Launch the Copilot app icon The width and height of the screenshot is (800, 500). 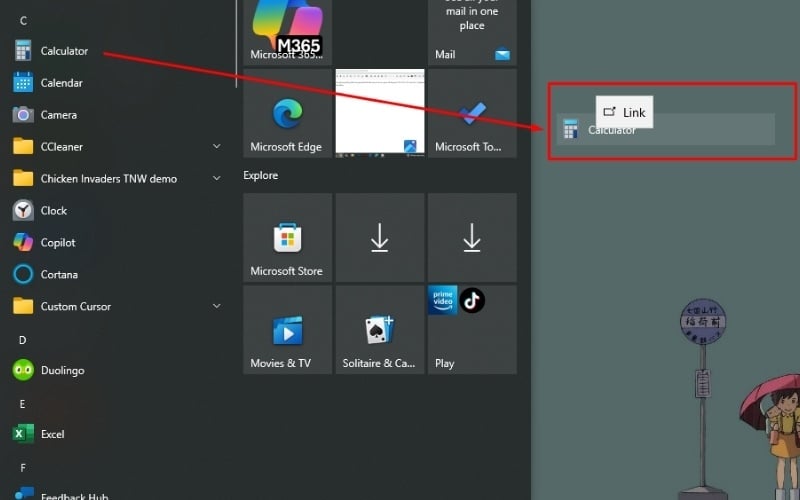23,242
